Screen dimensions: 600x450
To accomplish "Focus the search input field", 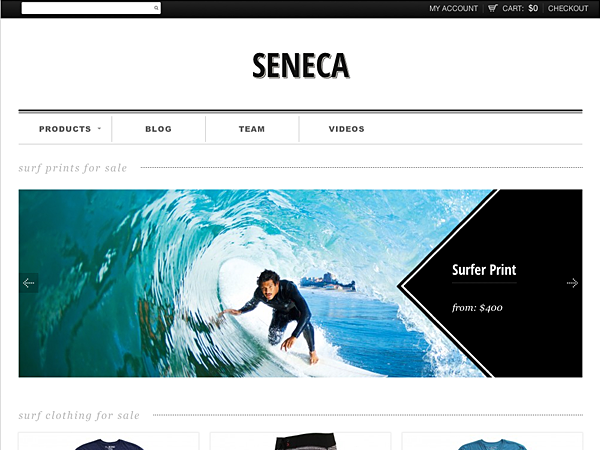I will coord(87,8).
